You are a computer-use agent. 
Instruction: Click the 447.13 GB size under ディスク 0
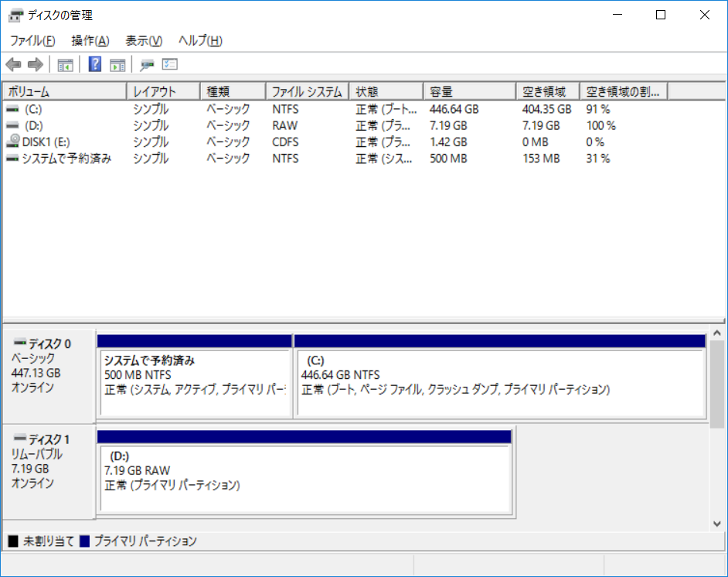click(x=36, y=373)
